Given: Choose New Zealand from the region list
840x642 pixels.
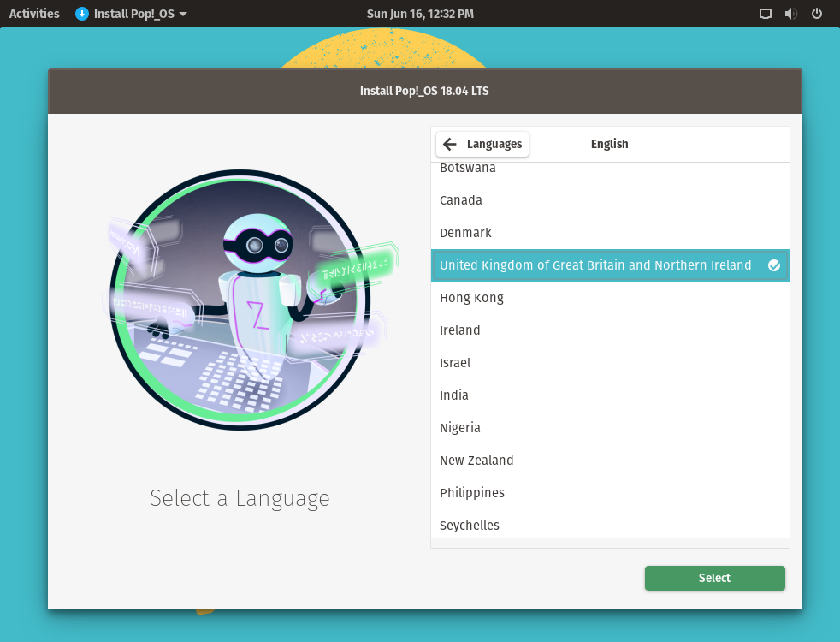Looking at the screenshot, I should [610, 461].
